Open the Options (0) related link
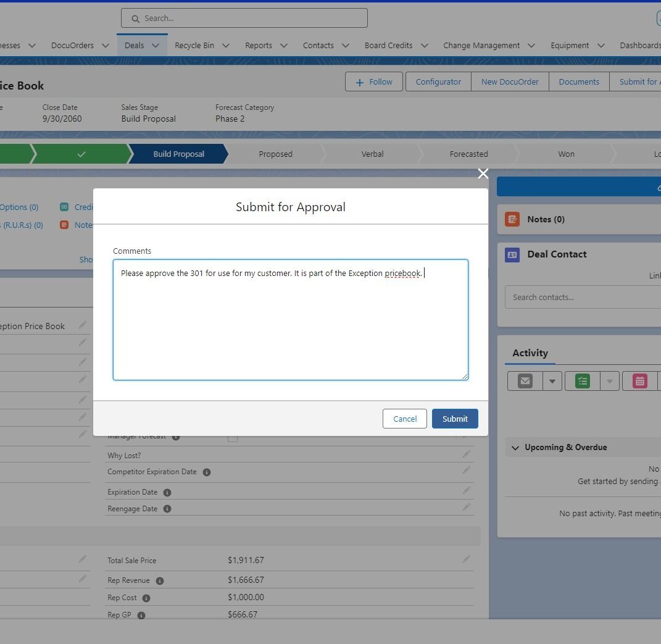661x644 pixels. (x=19, y=207)
